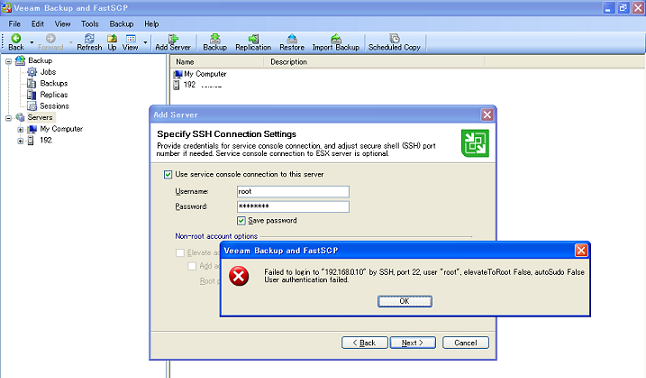Select Jobs in the tree
This screenshot has width=646, height=378.
[48, 72]
